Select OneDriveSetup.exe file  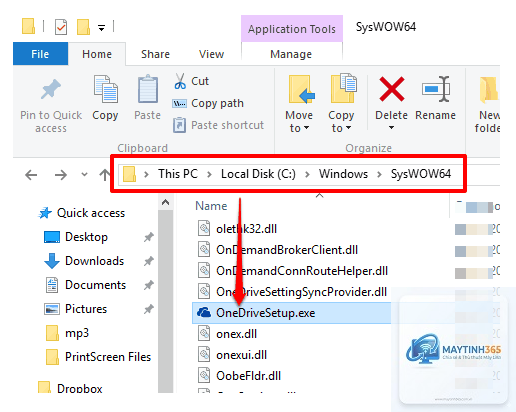(292, 313)
